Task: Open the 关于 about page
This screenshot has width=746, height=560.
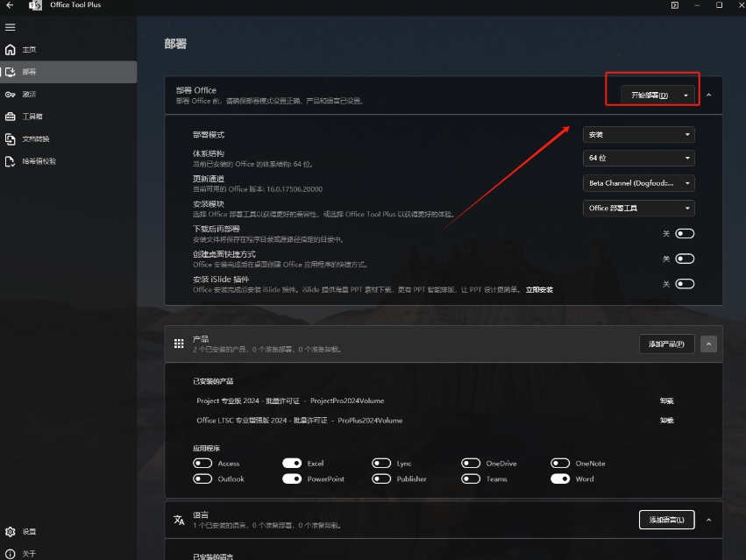Action: (x=68, y=554)
